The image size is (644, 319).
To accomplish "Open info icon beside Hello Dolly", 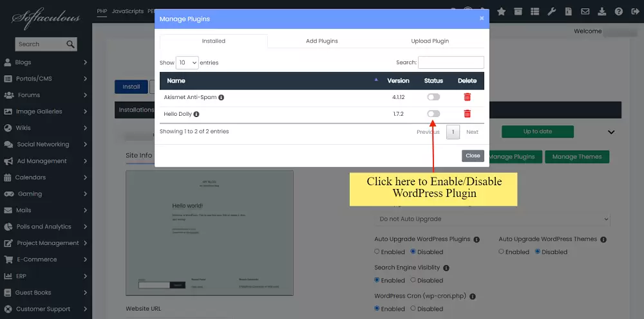I will click(x=196, y=114).
